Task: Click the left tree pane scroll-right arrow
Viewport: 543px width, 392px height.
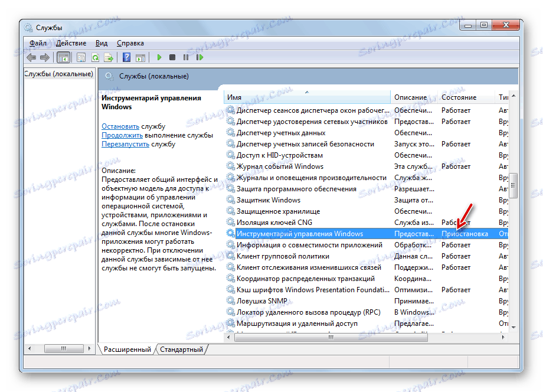Action: [90, 348]
